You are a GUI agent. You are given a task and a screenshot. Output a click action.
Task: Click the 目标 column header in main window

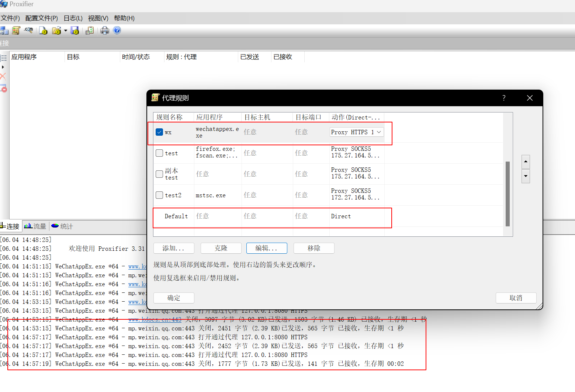[93, 57]
